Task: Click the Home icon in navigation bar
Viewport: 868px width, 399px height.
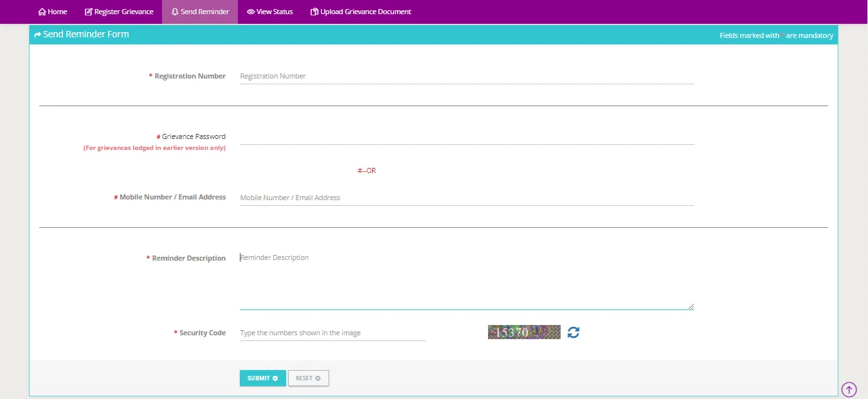Action: [x=42, y=12]
